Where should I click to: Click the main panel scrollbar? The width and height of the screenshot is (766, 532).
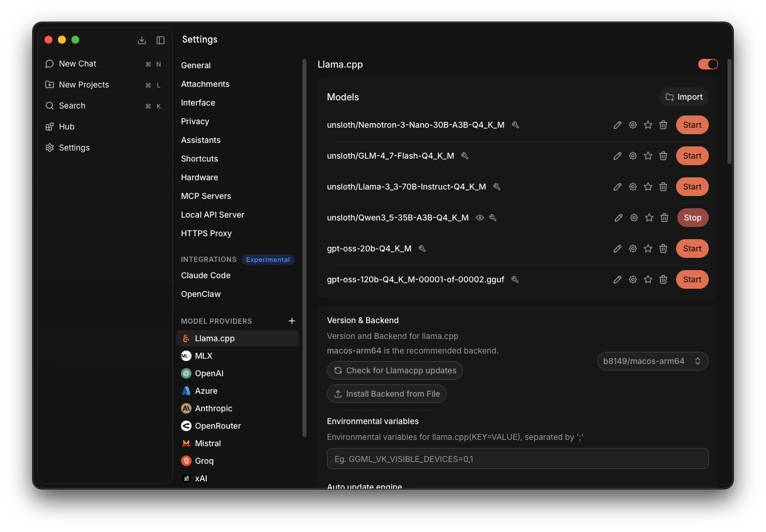(x=729, y=111)
